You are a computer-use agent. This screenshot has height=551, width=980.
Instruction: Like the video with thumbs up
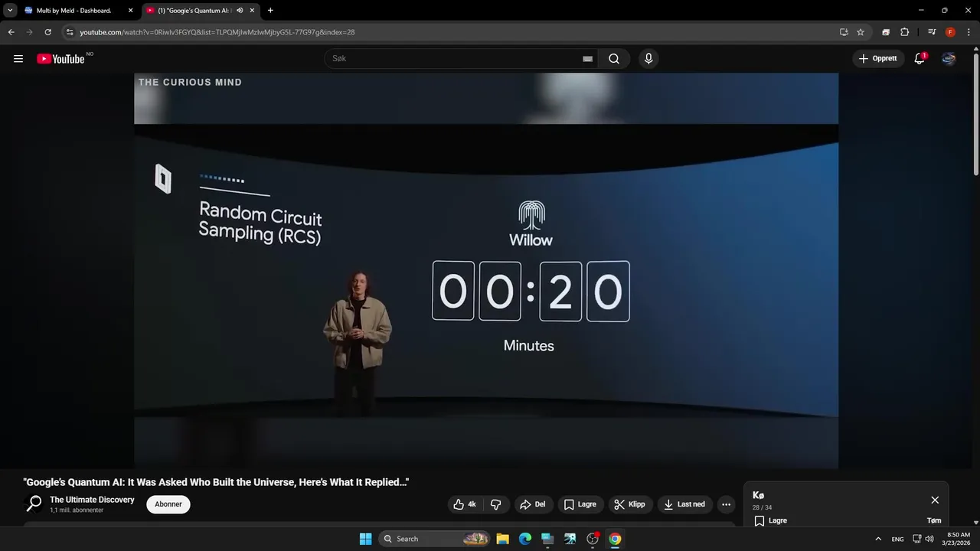coord(465,504)
